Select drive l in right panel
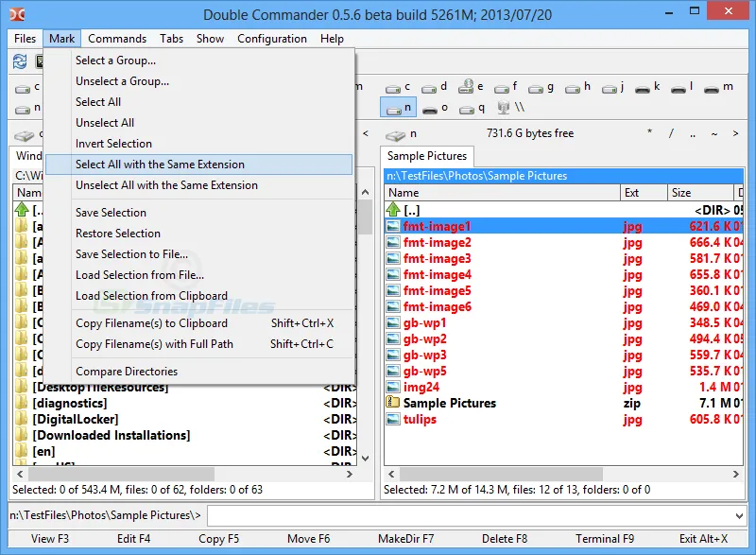The image size is (756, 555). pyautogui.click(x=682, y=87)
